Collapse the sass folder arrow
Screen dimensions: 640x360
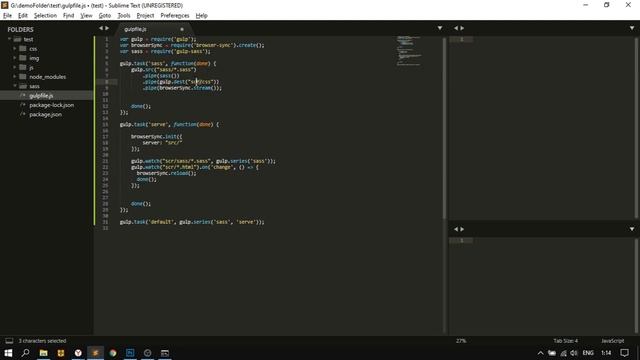click(x=15, y=86)
